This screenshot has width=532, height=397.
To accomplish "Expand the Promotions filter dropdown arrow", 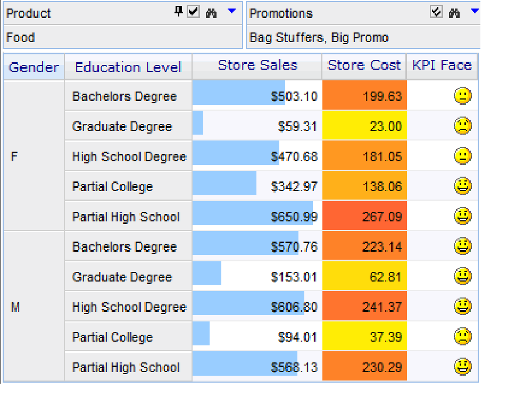I will (x=475, y=11).
